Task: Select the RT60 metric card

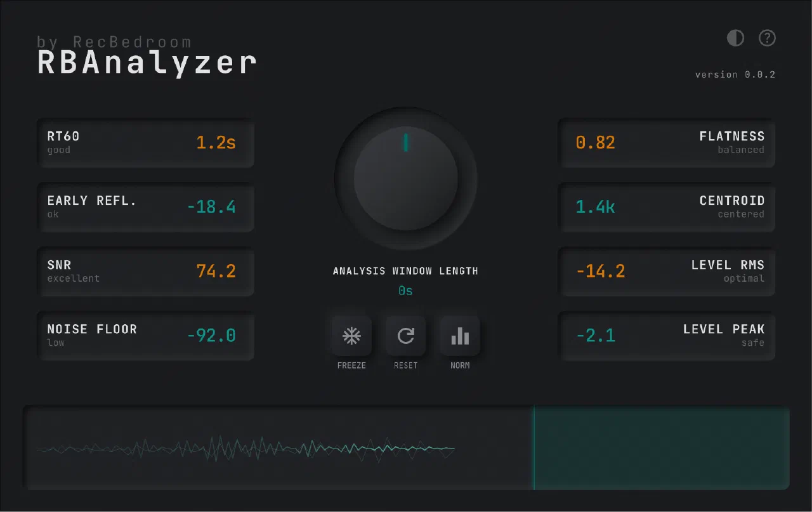Action: 145,143
